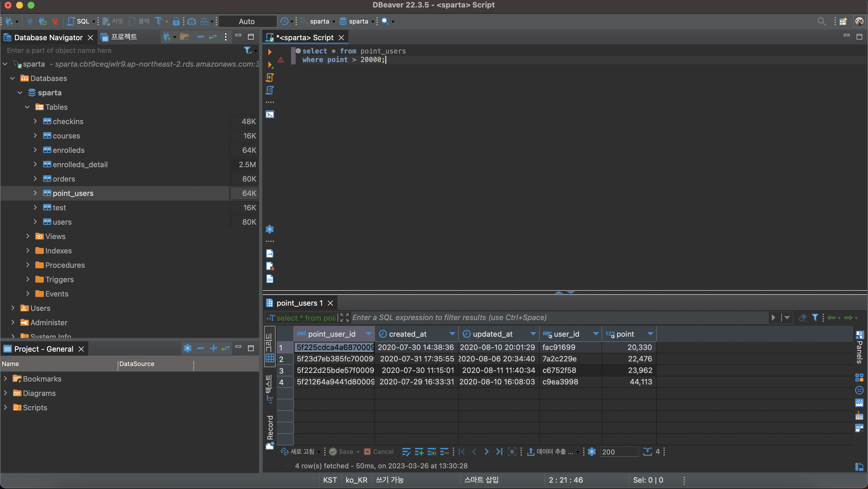Select the point_users 1 results tab

299,303
